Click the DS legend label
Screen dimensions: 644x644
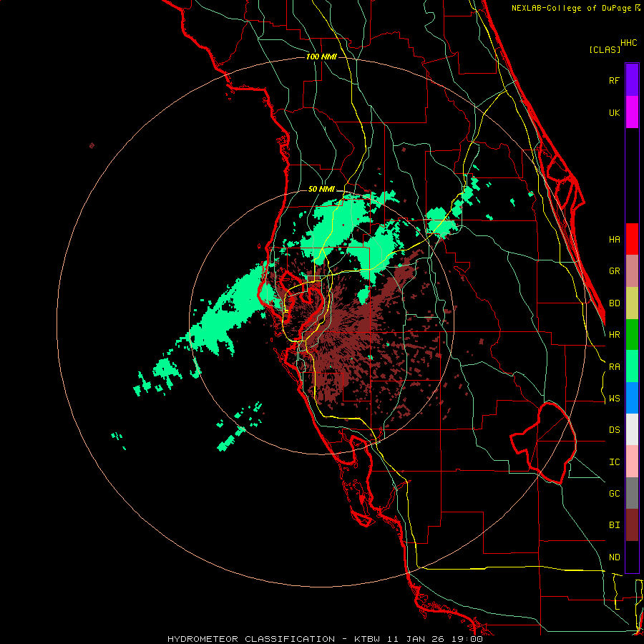point(614,430)
